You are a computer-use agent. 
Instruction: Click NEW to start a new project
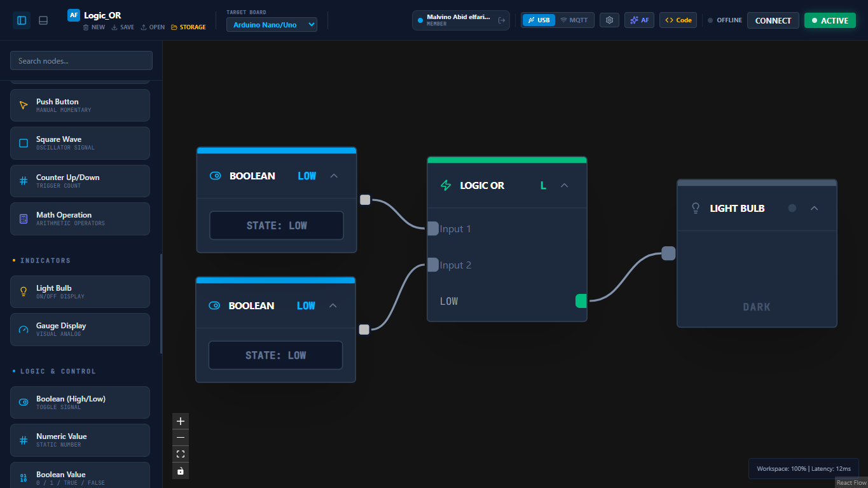click(x=94, y=27)
